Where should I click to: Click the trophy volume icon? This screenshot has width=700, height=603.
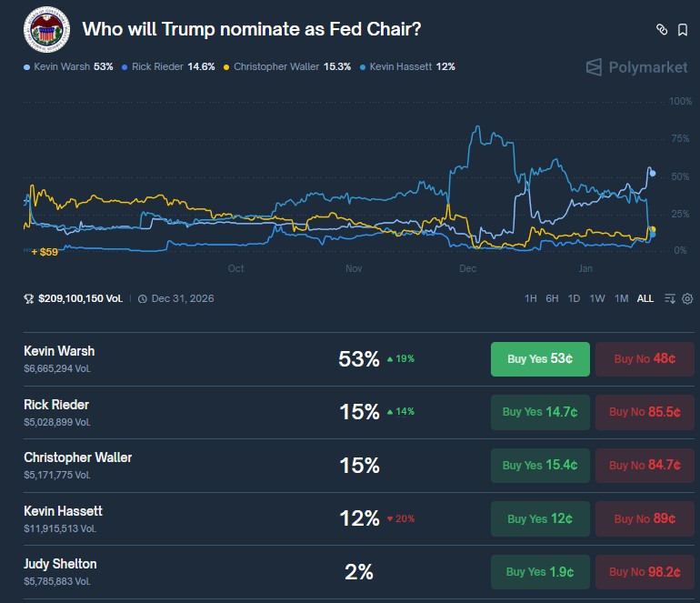(29, 298)
